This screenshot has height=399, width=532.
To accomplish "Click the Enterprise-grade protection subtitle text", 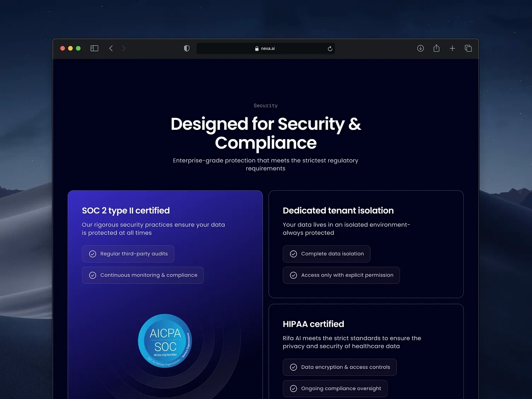I will [266, 164].
